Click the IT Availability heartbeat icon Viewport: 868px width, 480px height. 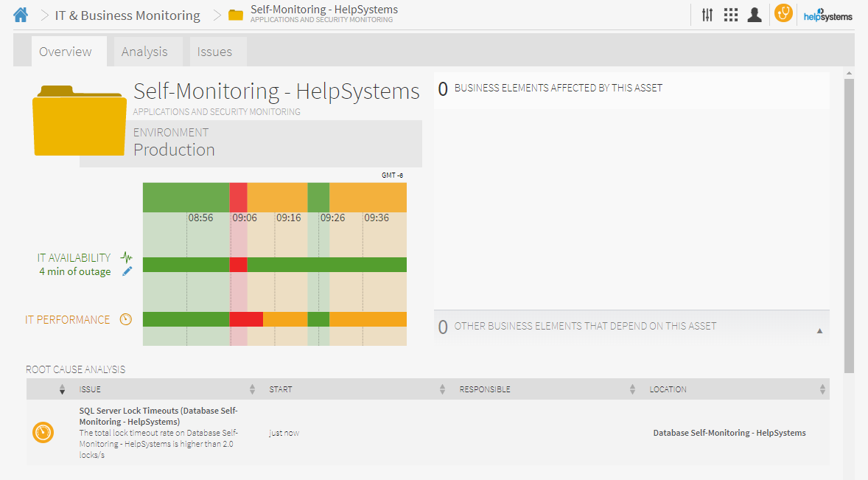click(127, 258)
